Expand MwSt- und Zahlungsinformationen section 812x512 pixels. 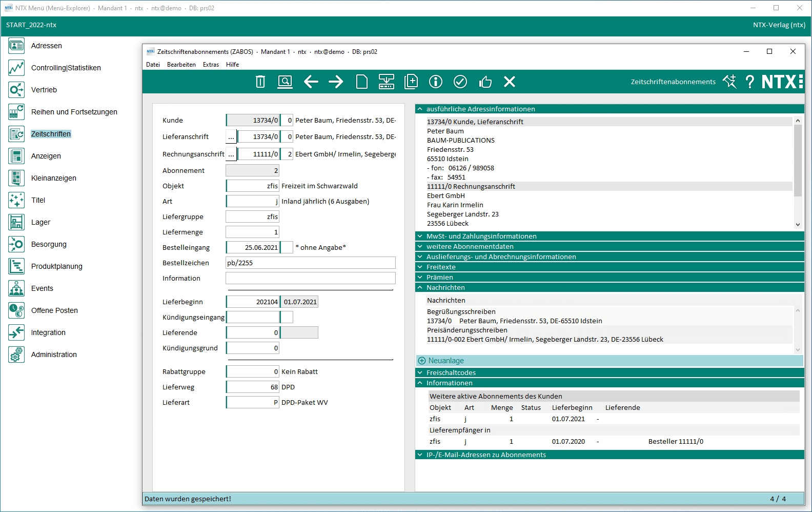coord(481,236)
